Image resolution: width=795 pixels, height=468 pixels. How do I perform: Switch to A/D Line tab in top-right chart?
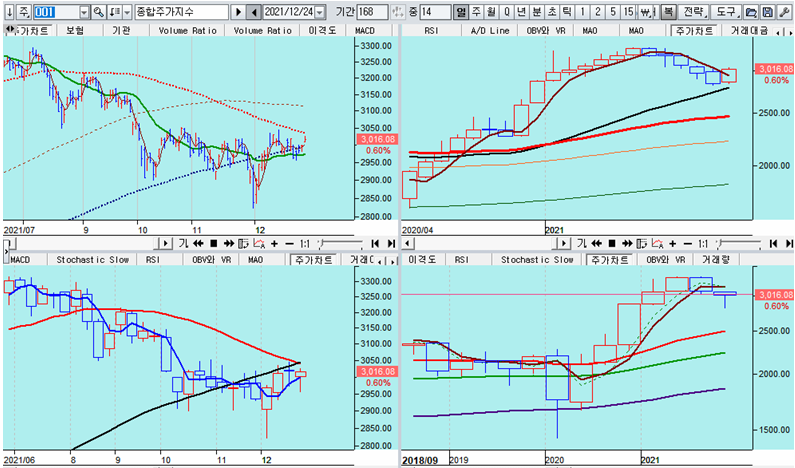click(490, 31)
